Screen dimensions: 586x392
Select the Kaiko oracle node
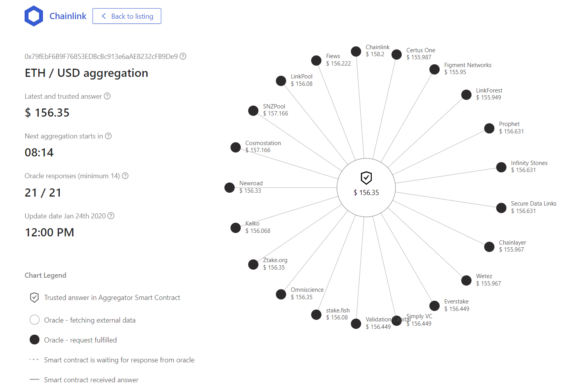tap(235, 228)
